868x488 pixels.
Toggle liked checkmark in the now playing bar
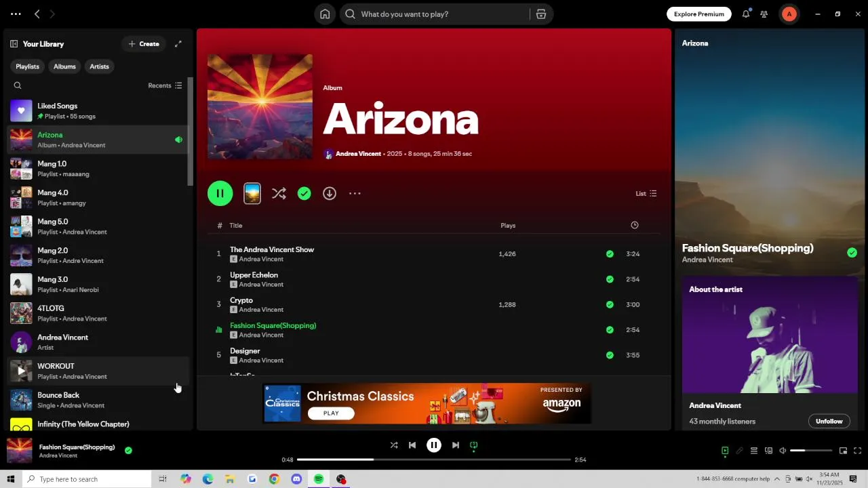point(128,450)
